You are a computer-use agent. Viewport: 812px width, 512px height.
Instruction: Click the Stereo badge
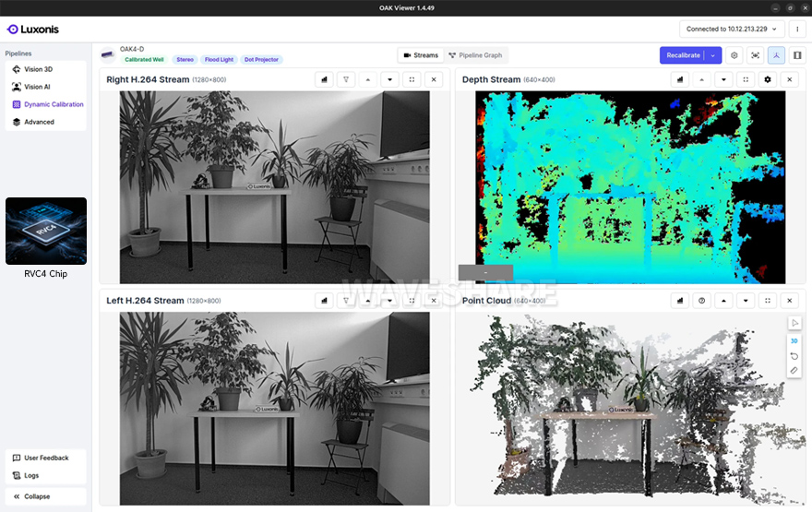185,60
